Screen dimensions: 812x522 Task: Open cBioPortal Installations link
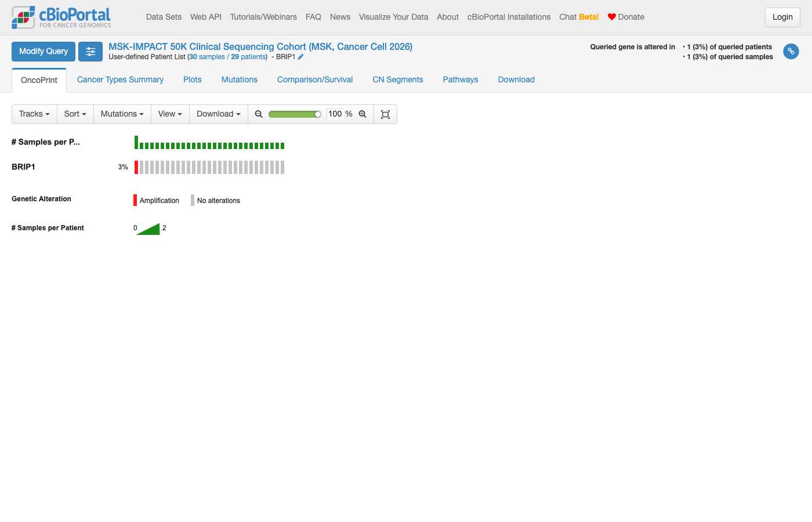coord(509,17)
